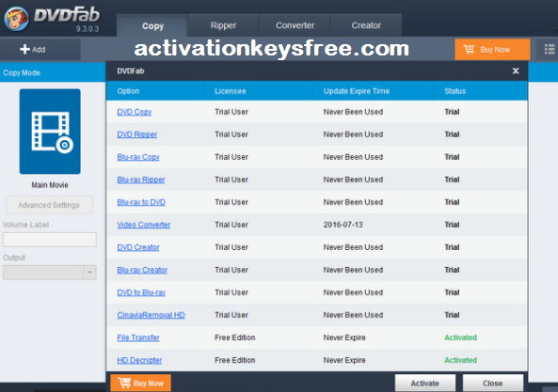Close the DVDFab dialog with the X
The width and height of the screenshot is (558, 392).
[x=516, y=71]
